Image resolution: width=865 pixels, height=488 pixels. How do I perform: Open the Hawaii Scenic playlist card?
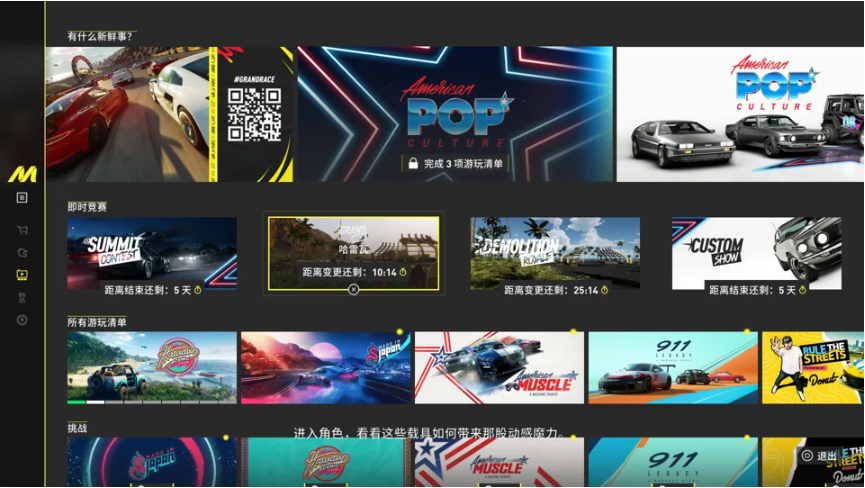tap(152, 368)
